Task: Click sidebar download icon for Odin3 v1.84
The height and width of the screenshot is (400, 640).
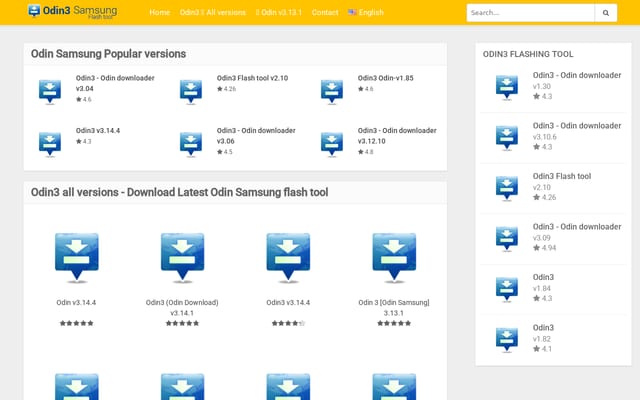Action: point(507,290)
